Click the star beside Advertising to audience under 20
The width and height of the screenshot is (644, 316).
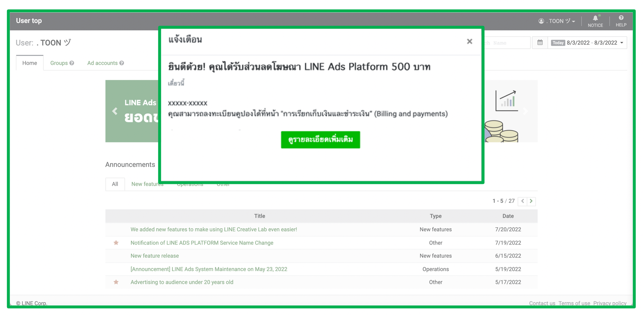(x=116, y=282)
